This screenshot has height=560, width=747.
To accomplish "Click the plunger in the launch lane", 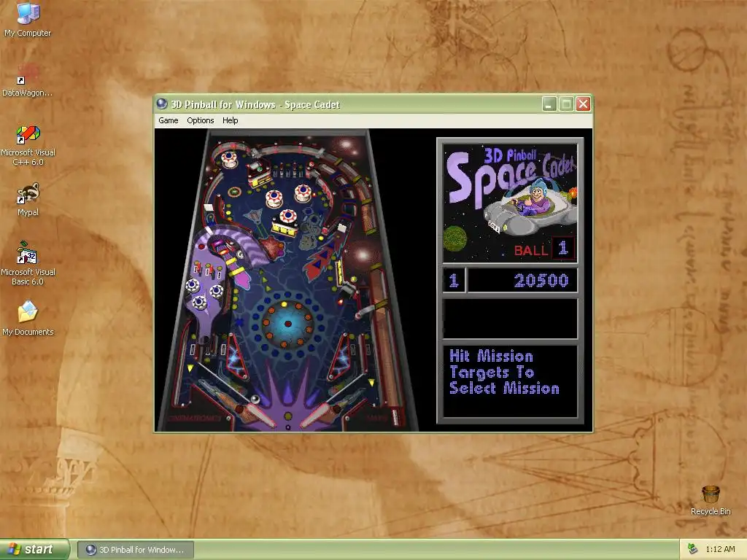I will 395,417.
